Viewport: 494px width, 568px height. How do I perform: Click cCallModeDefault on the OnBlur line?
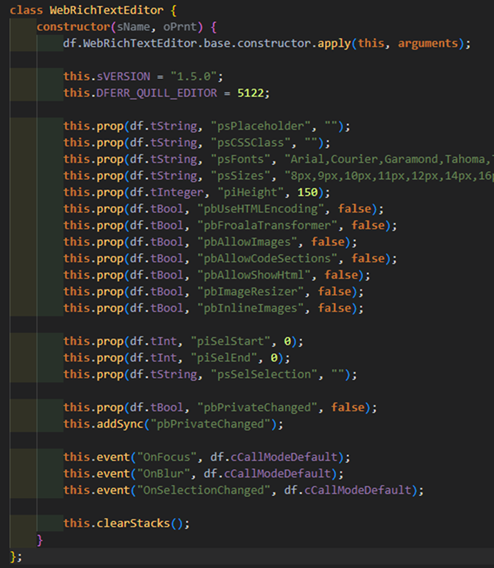click(x=277, y=474)
